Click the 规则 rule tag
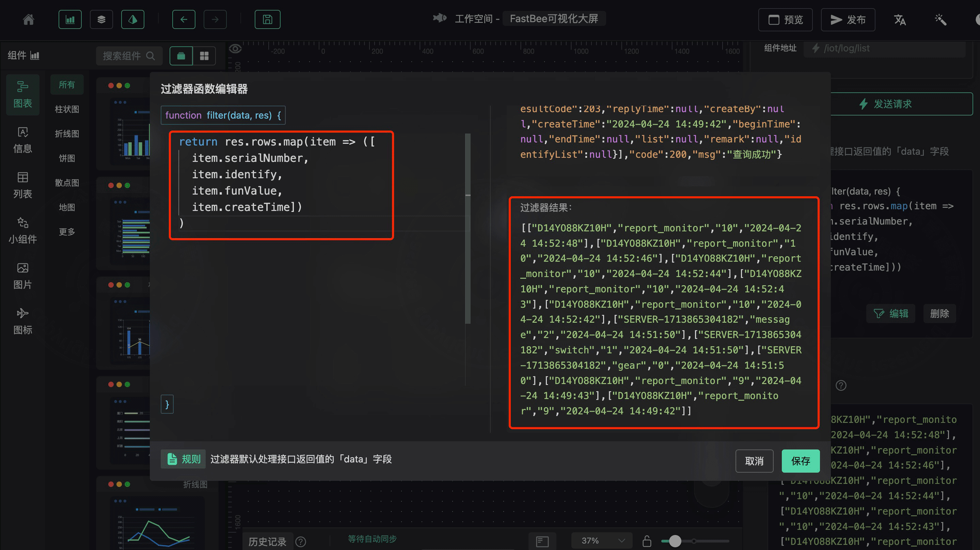Image resolution: width=980 pixels, height=550 pixels. [x=184, y=459]
